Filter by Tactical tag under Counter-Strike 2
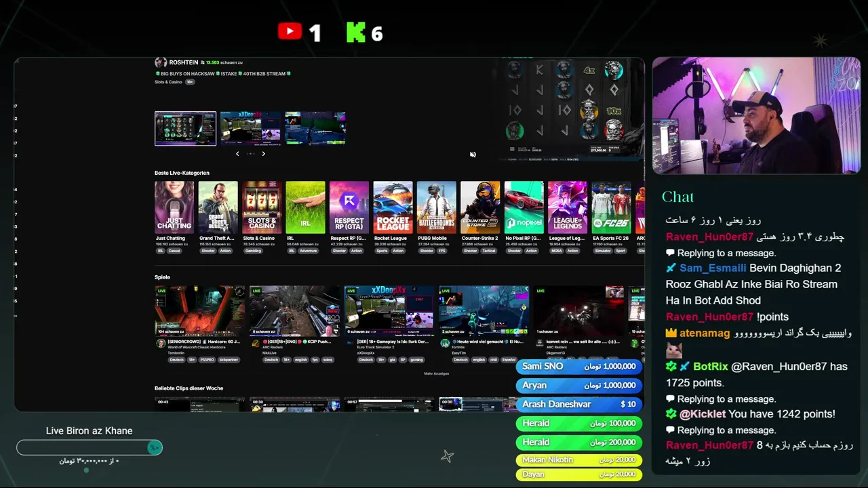Screen dimensions: 868x488 [x=489, y=251]
